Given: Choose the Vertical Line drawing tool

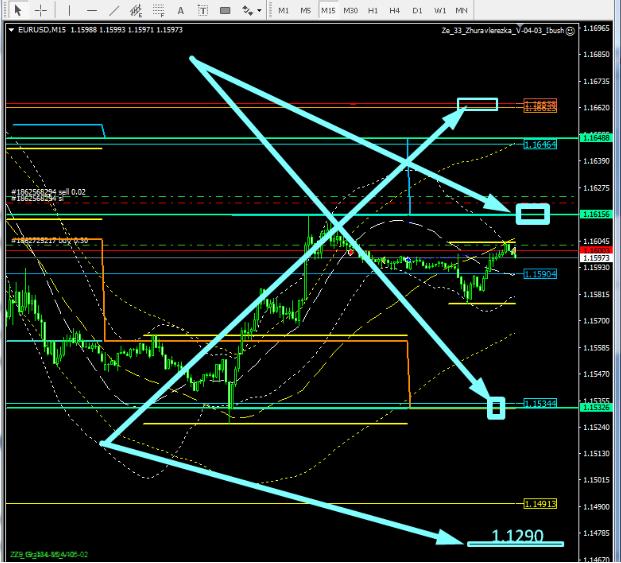Looking at the screenshot, I should point(70,10).
